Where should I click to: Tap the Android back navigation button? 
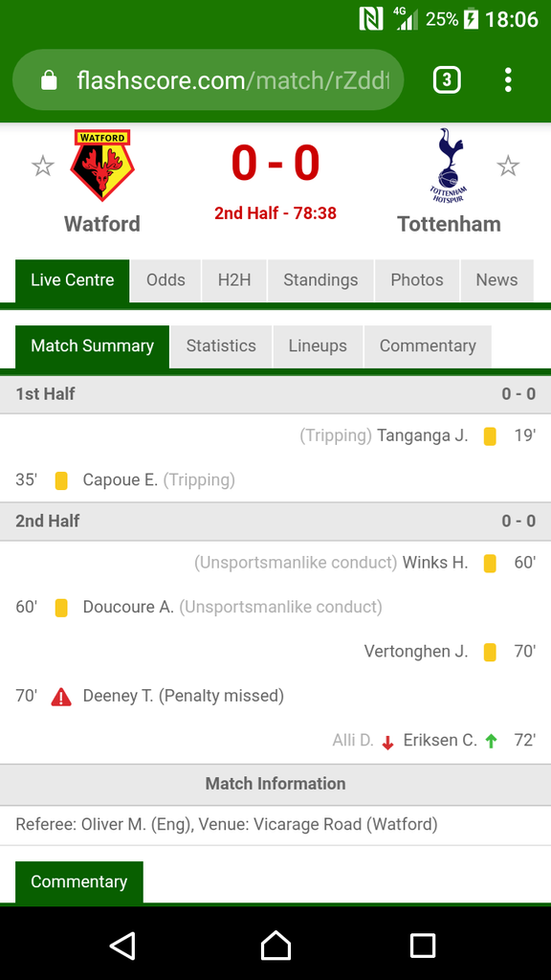pos(123,946)
